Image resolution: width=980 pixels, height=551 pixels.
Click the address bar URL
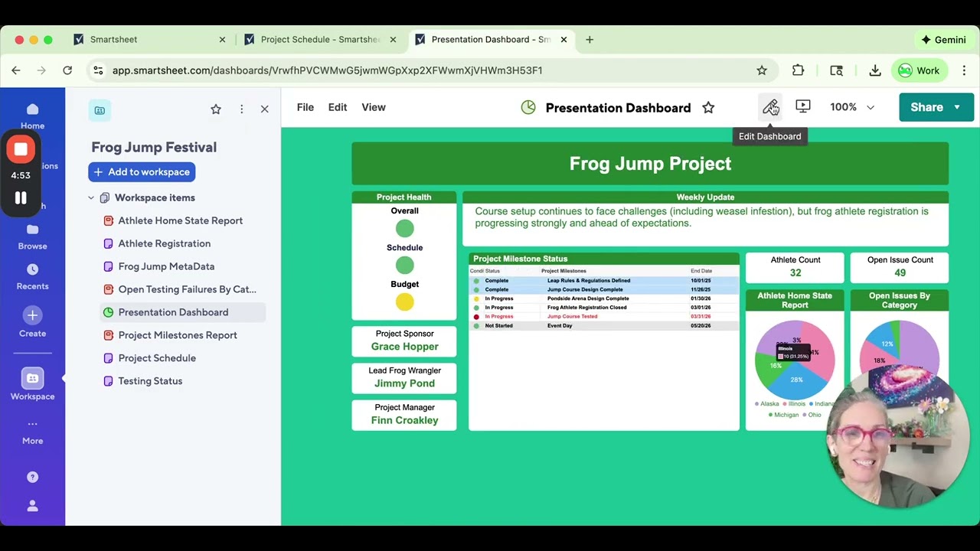click(x=327, y=70)
